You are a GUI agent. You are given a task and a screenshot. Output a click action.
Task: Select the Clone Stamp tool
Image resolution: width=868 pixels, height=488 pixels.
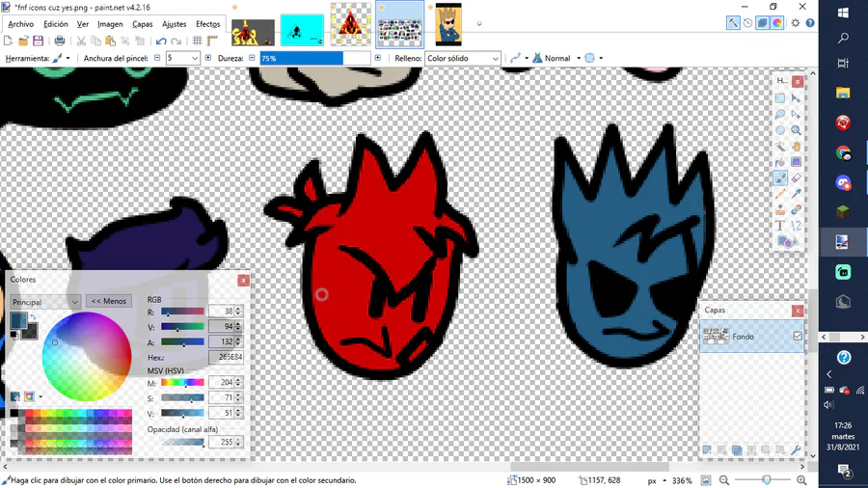tap(780, 209)
